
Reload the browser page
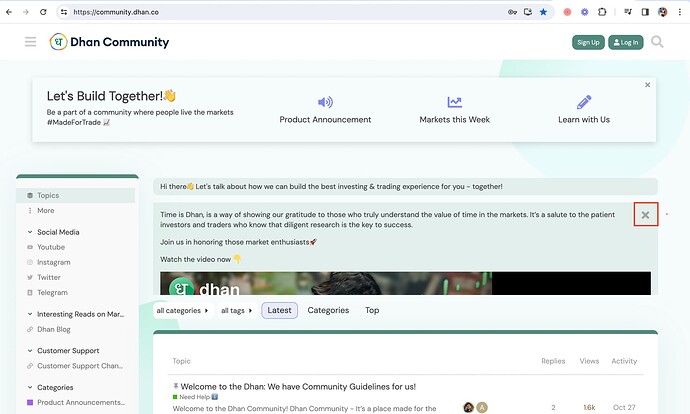pos(43,12)
